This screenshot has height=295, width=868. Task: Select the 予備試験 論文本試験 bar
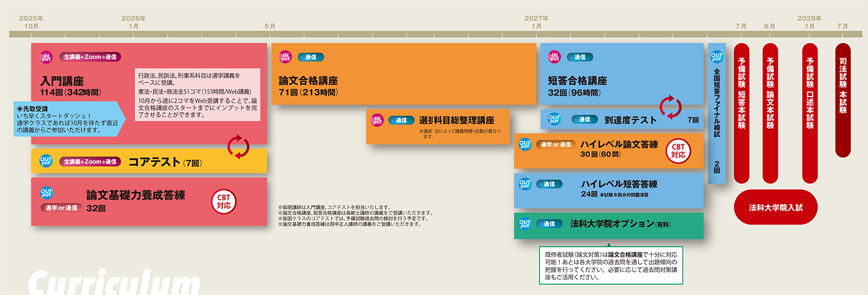pyautogui.click(x=770, y=113)
